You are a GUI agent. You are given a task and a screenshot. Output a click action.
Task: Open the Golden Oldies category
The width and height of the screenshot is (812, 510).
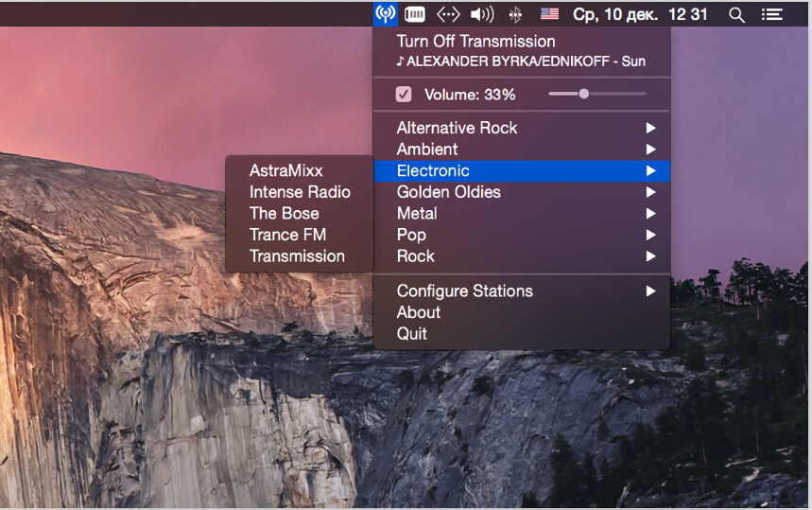pyautogui.click(x=522, y=192)
